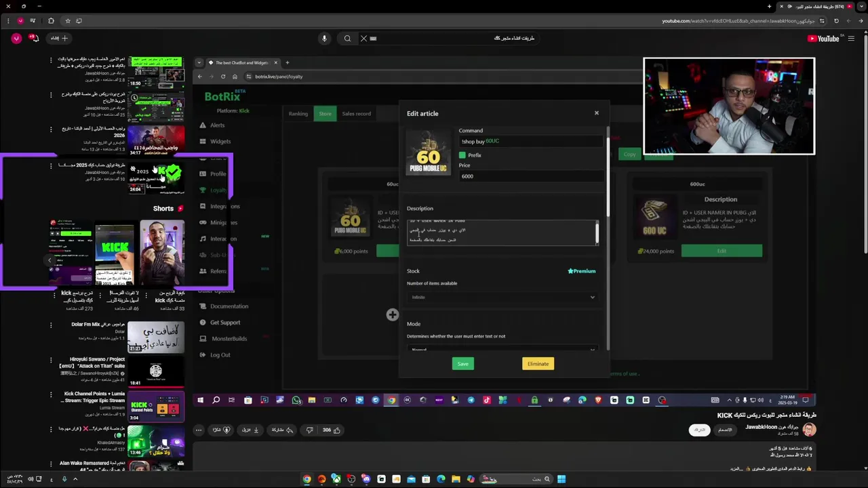Reload the YouTube page
This screenshot has width=868, height=488.
point(836,21)
